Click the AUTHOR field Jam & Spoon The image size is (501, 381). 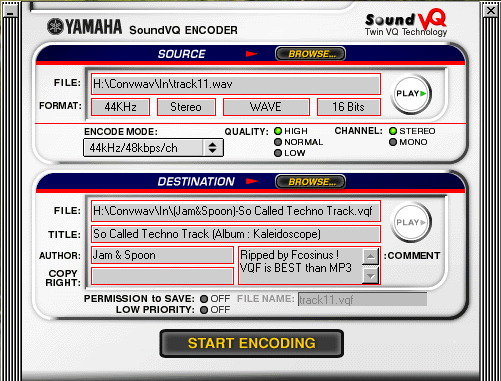point(162,255)
